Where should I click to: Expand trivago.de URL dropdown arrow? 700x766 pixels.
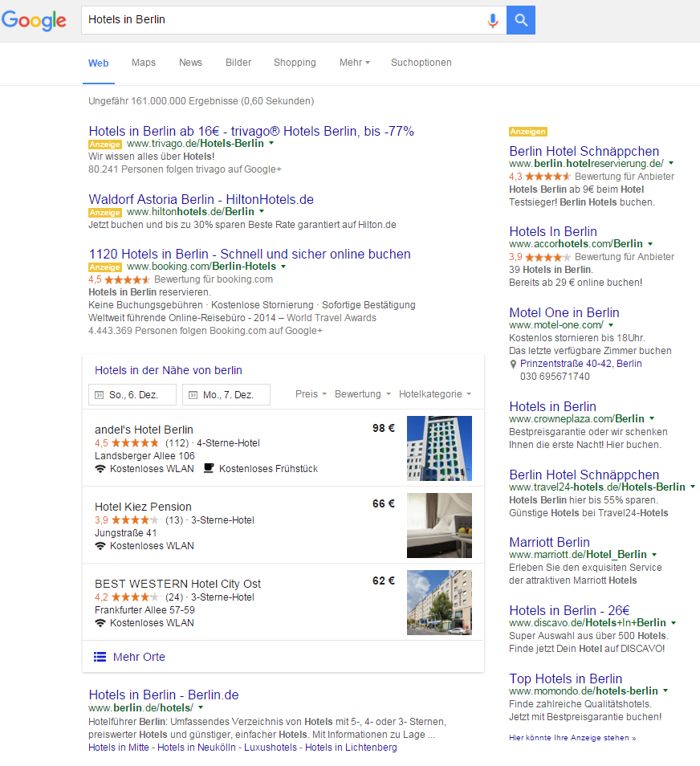(x=271, y=144)
